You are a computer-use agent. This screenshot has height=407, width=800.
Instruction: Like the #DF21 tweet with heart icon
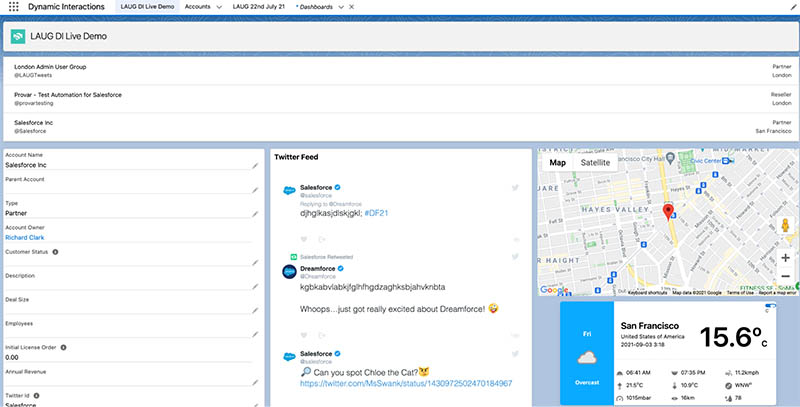pos(304,239)
